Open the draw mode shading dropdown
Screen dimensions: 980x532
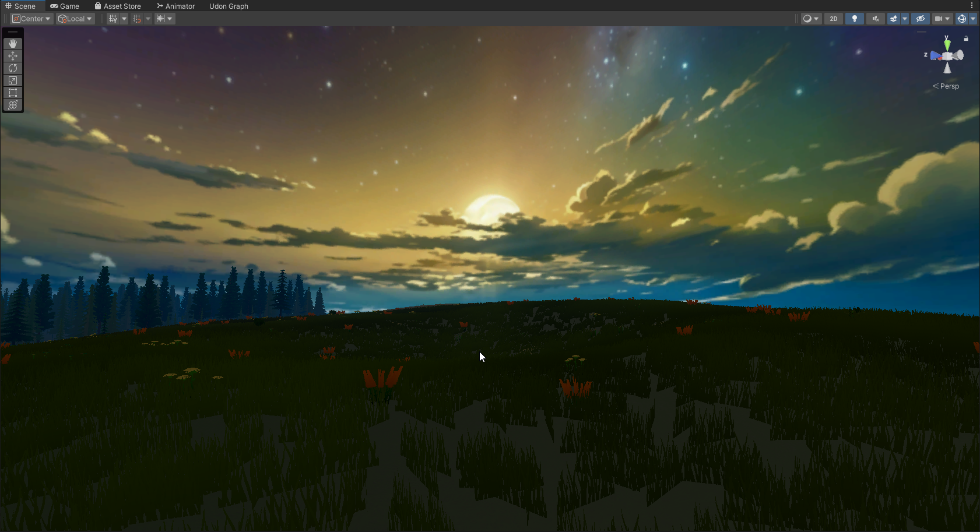pos(810,19)
